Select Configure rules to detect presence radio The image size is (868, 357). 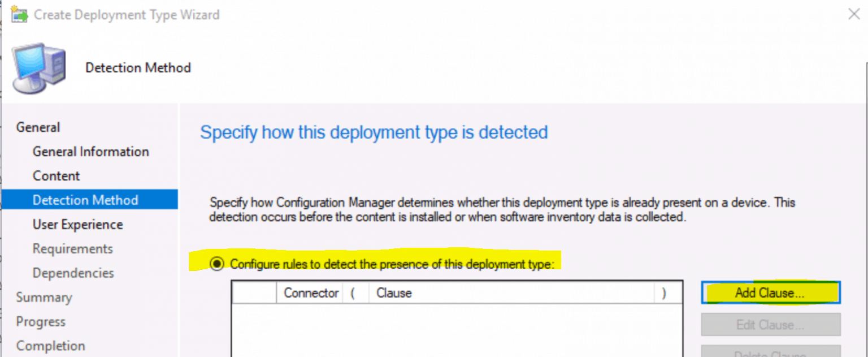coord(216,264)
